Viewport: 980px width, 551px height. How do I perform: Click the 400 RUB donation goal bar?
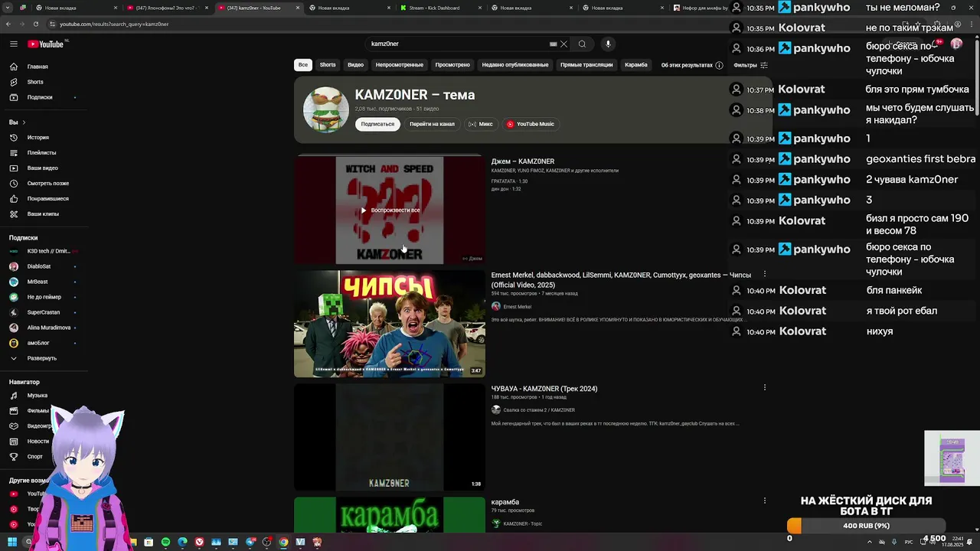tap(866, 526)
